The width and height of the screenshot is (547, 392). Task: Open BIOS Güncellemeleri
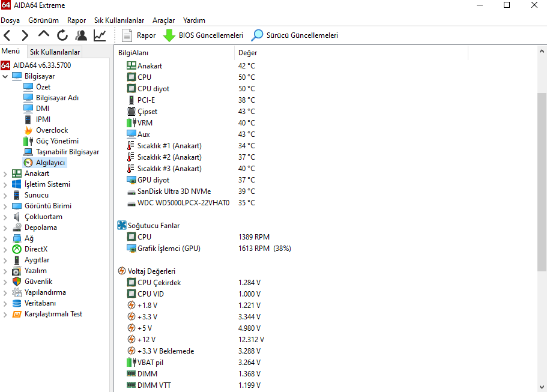pyautogui.click(x=203, y=35)
